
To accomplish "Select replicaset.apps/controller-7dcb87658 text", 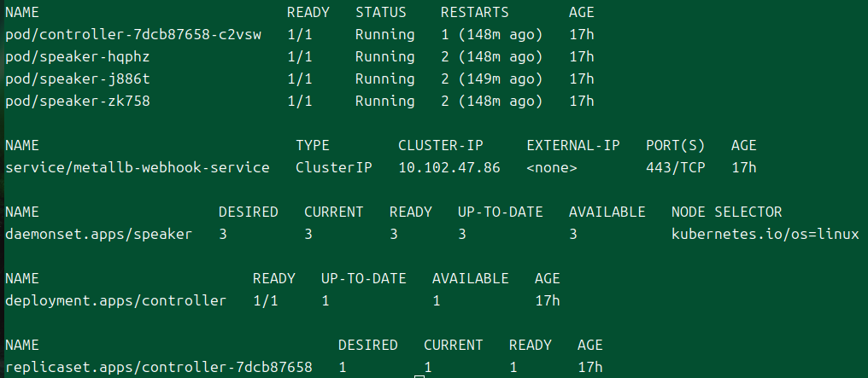I will tap(158, 368).
